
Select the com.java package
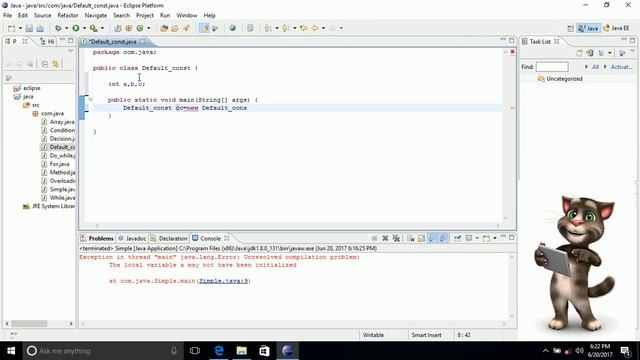48,113
